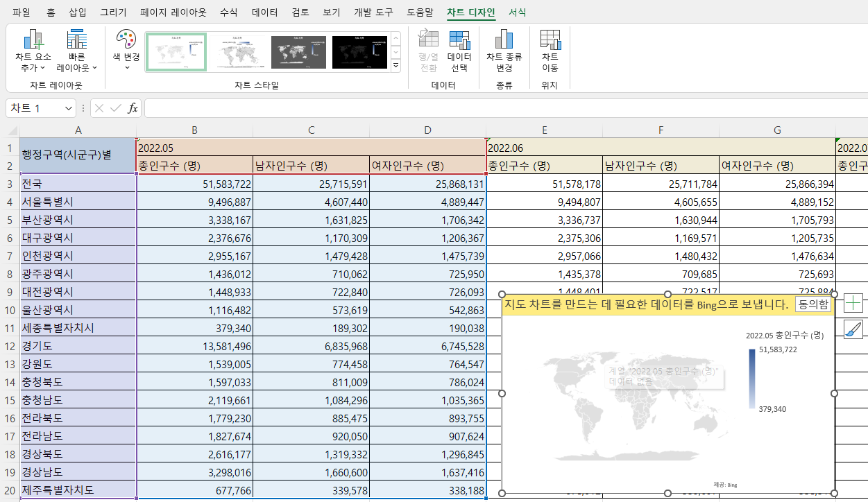Click the 제주특별자치도 cell
Viewport: 868px width, 502px height.
(78, 490)
